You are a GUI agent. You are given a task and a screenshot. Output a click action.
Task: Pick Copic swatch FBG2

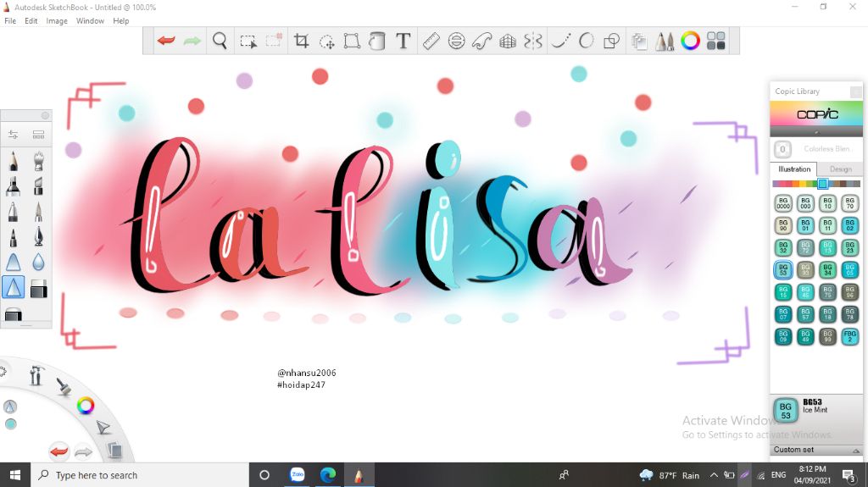[x=849, y=336]
